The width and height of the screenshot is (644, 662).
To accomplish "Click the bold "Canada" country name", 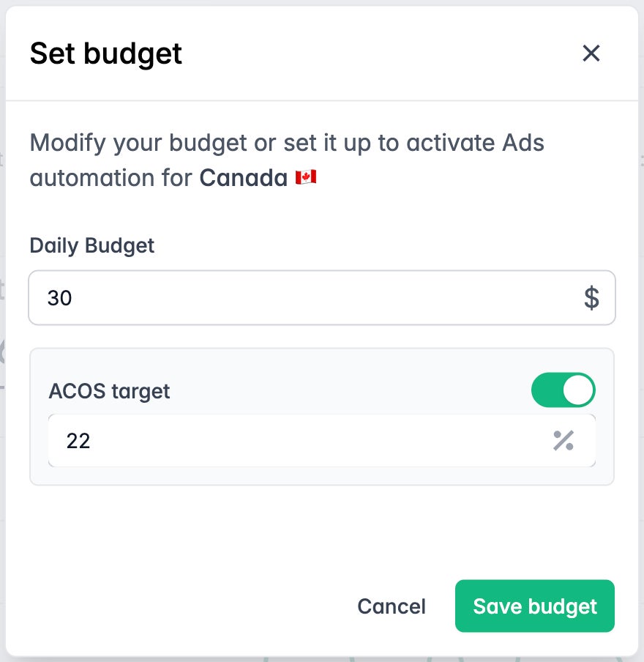I will (x=243, y=177).
